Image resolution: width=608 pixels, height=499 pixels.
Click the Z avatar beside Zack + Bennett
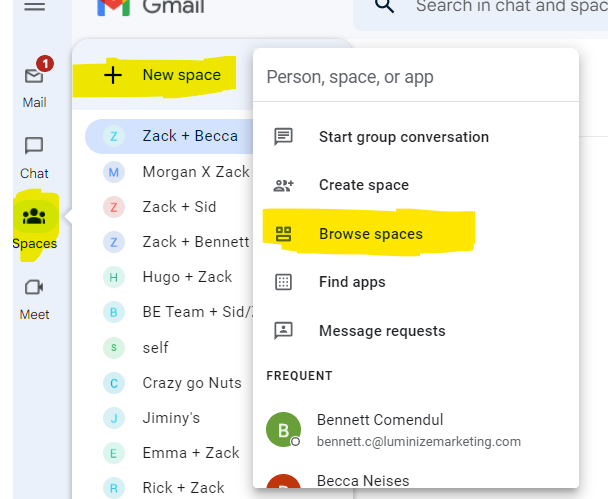pos(114,242)
